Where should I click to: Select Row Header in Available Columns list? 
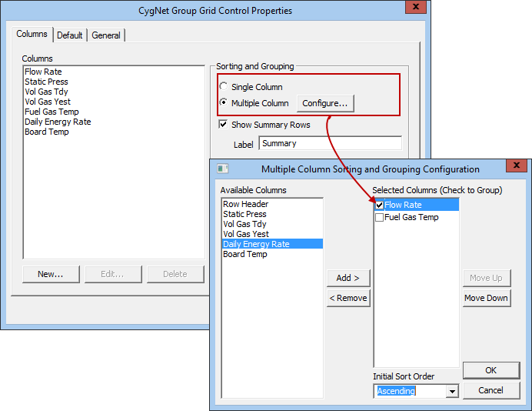(246, 204)
